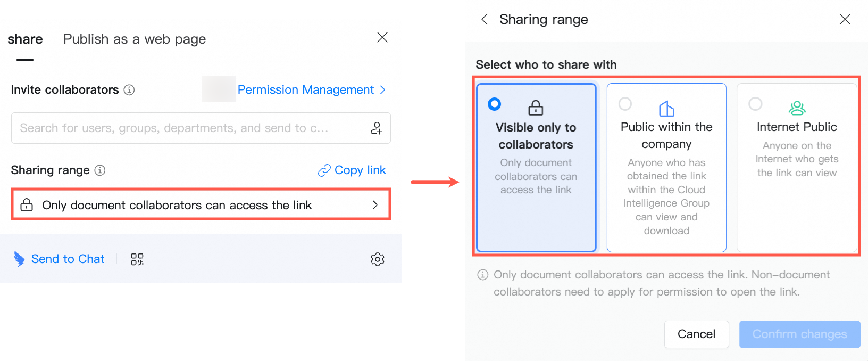868x361 pixels.
Task: Select Visible only to collaborators radio button
Action: (x=495, y=104)
